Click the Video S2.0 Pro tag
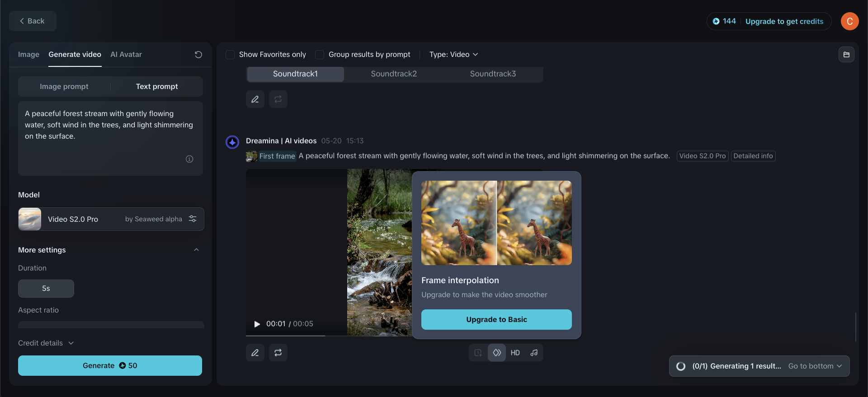 [x=703, y=156]
